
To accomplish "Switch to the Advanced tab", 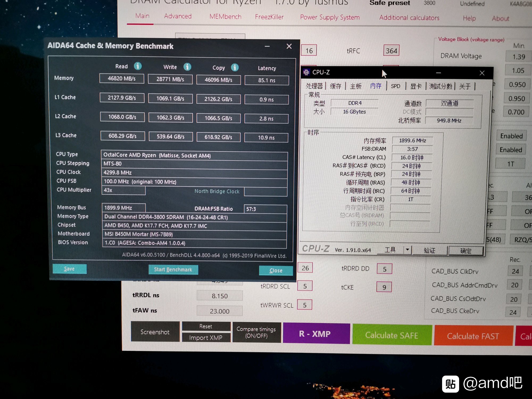I will point(178,16).
